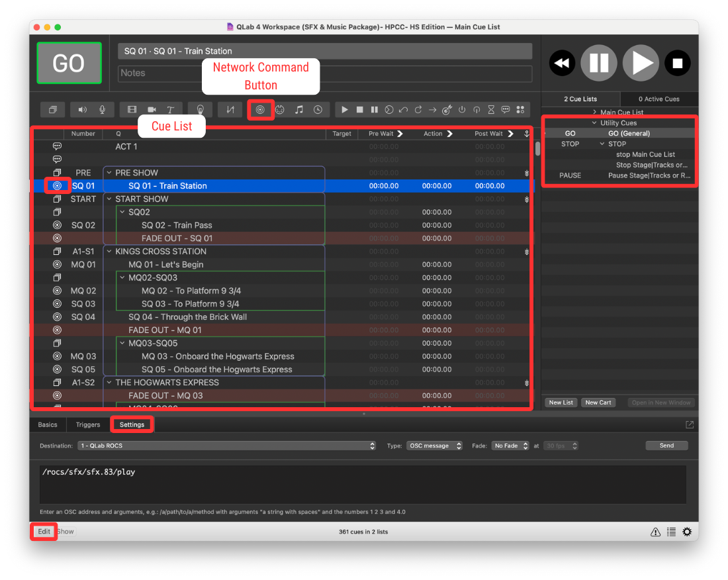This screenshot has height=580, width=728.
Task: Click the Send button for the OSC message
Action: coord(666,445)
